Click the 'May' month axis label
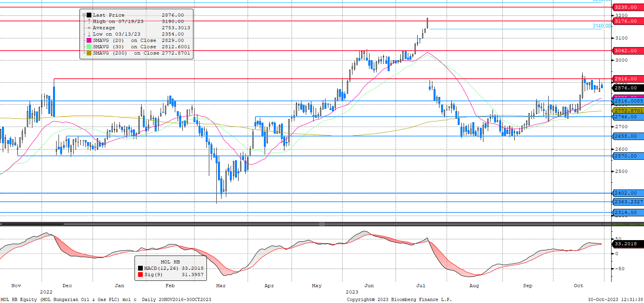The width and height of the screenshot is (644, 303). 317,286
